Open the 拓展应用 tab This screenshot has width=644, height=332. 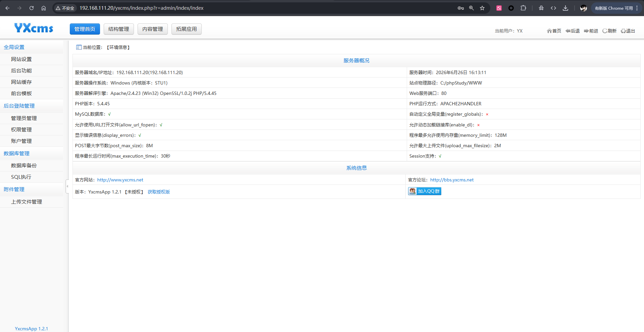click(x=187, y=29)
